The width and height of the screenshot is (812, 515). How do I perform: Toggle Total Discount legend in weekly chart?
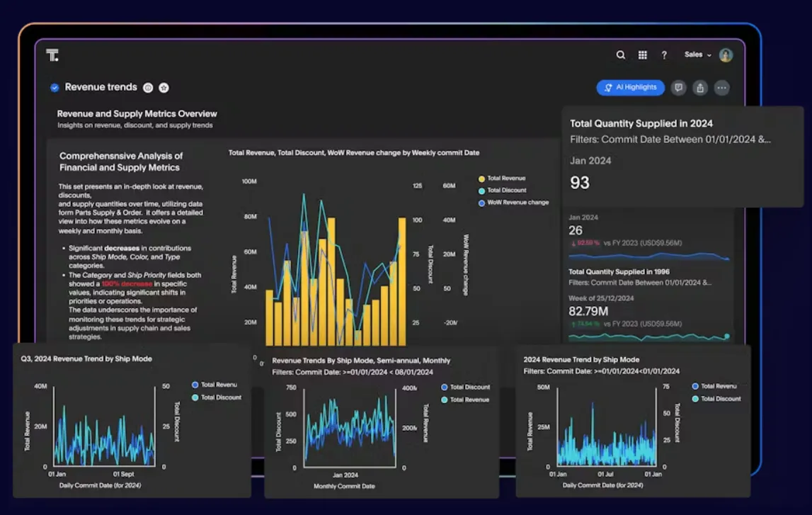[x=503, y=190]
